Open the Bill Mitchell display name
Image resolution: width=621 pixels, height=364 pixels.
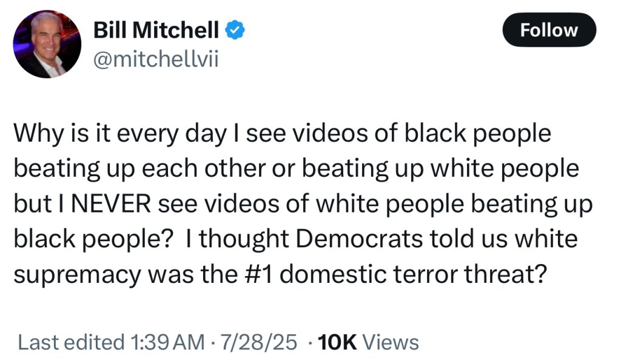click(x=156, y=28)
